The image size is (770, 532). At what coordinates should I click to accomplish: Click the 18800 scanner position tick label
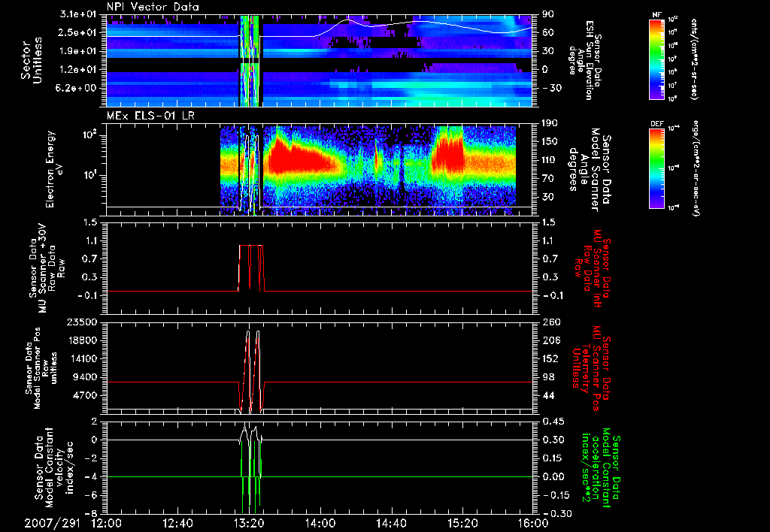tap(82, 340)
